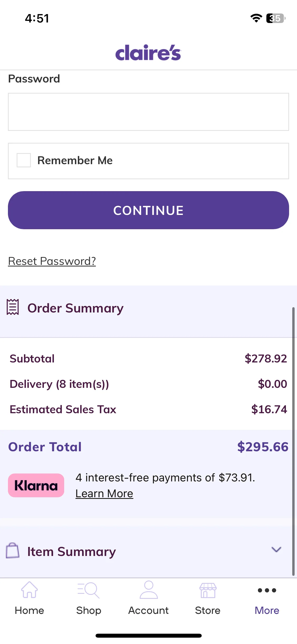The width and height of the screenshot is (297, 644).
Task: Toggle the Order Summary header section
Action: pos(147,308)
